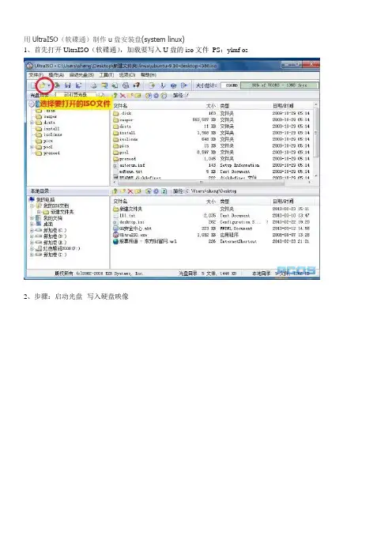Open the 选项(O) menu
The width and height of the screenshot is (392, 555).
[127, 75]
